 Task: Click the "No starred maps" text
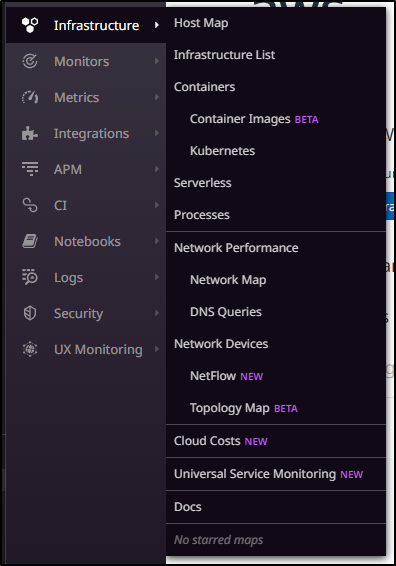coord(218,540)
